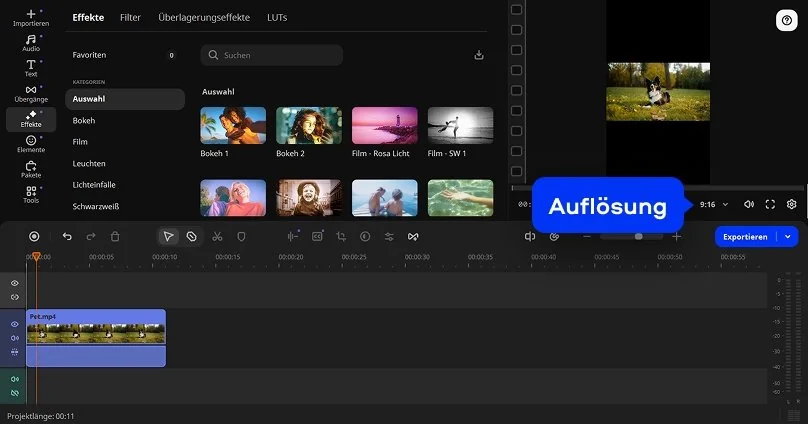This screenshot has width=808, height=424.
Task: Expand the Exportieren dropdown arrow
Action: [788, 237]
